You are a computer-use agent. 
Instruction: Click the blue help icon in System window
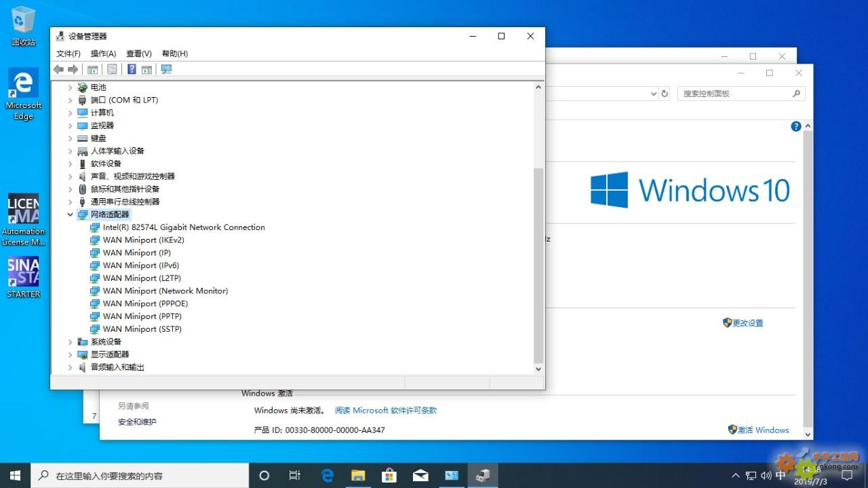point(796,126)
